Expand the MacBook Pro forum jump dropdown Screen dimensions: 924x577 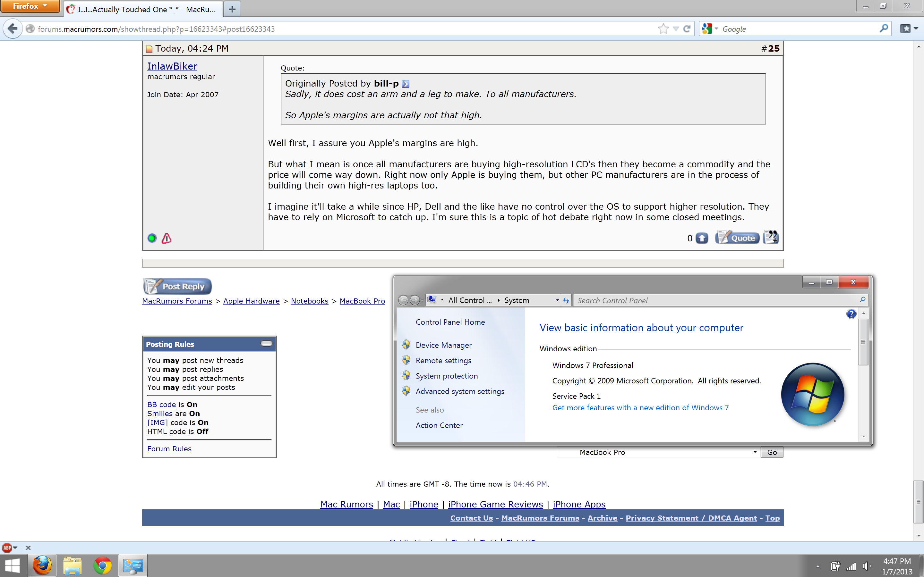[755, 452]
